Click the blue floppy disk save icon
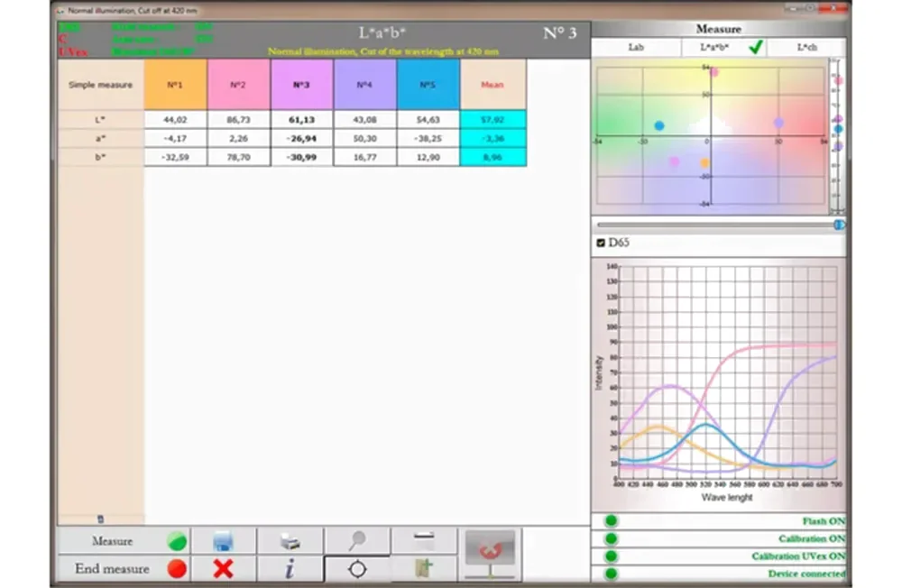 pos(223,541)
